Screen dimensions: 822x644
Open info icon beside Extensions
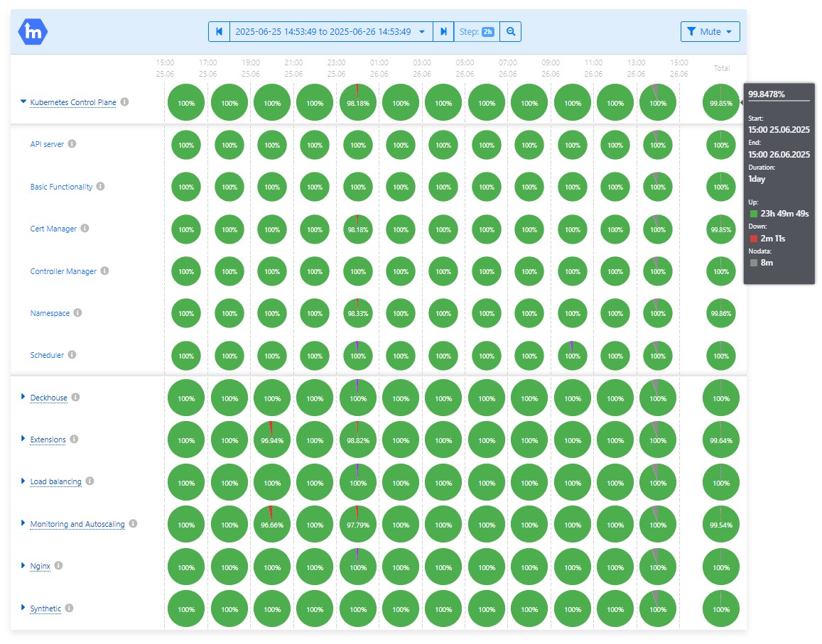point(75,439)
